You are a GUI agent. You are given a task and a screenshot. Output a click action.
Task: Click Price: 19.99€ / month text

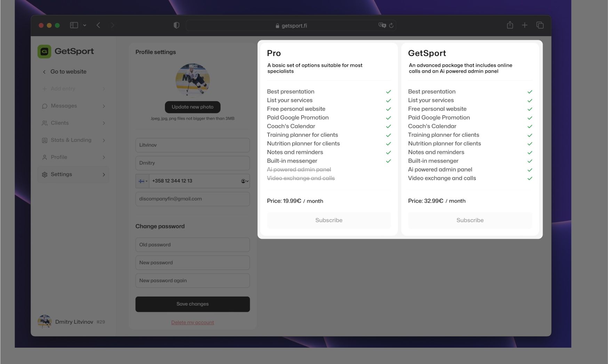[x=295, y=201]
